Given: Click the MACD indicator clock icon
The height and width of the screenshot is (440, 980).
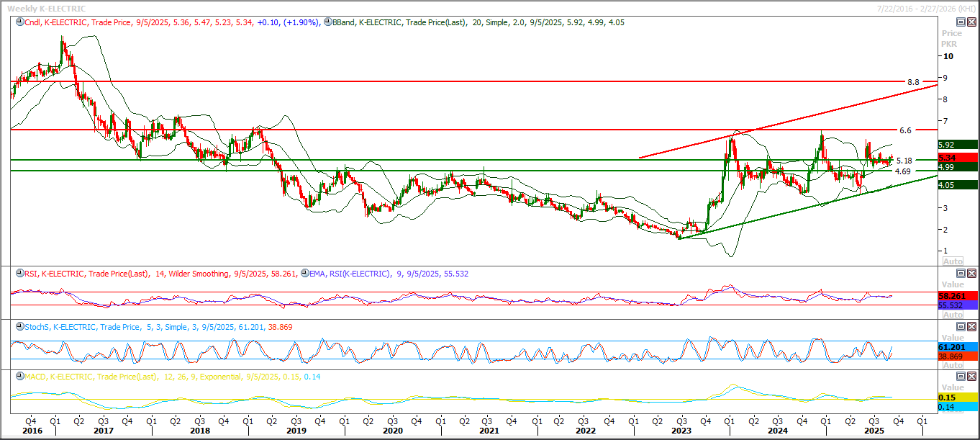Looking at the screenshot, I should (x=19, y=377).
